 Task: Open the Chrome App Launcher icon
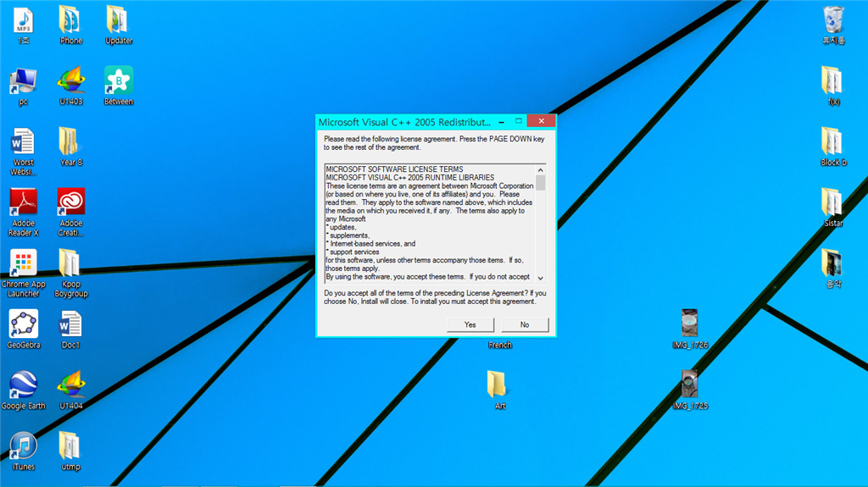(x=23, y=263)
